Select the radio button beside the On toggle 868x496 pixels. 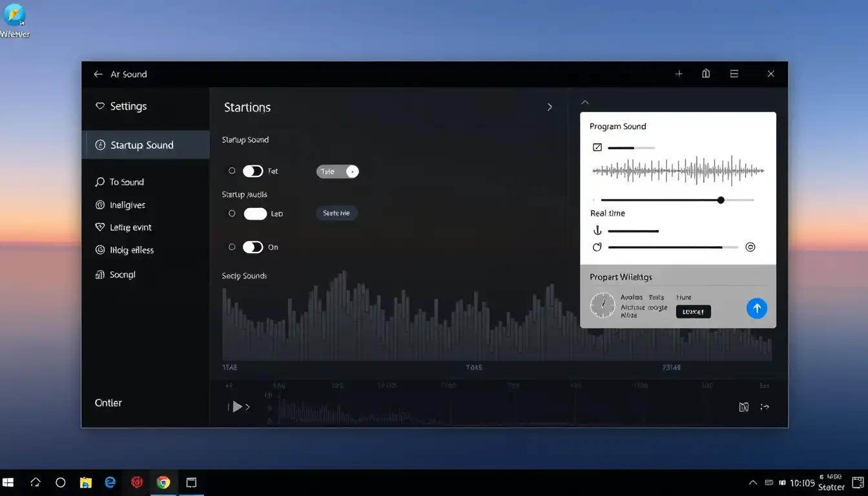click(232, 247)
